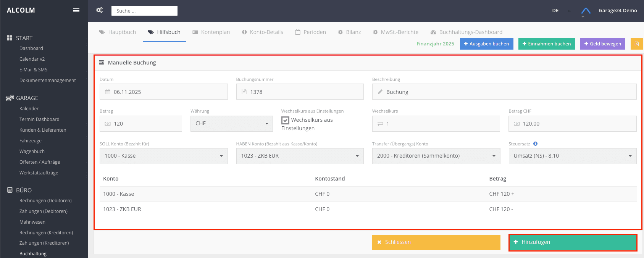
Task: Toggle Wechselkurs aus Einstellungen checkbox
Action: (x=285, y=120)
